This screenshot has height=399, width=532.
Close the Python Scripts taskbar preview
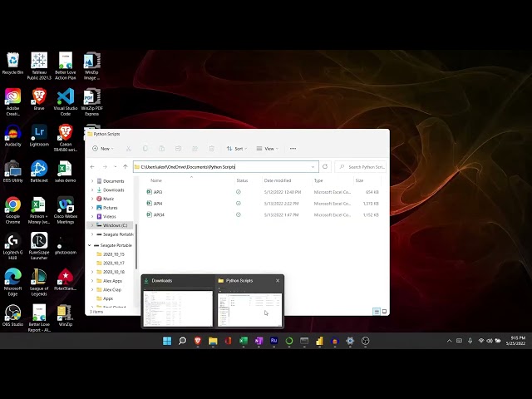[278, 281]
